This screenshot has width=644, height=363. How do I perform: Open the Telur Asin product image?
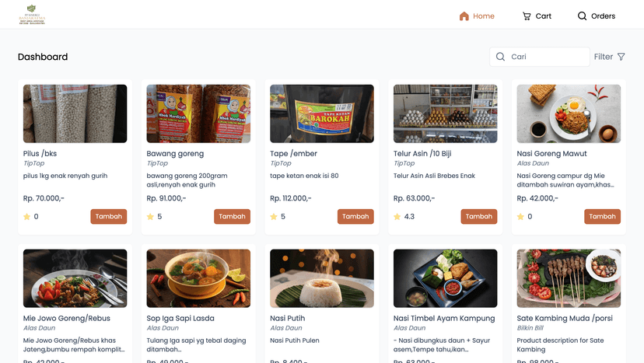point(445,113)
